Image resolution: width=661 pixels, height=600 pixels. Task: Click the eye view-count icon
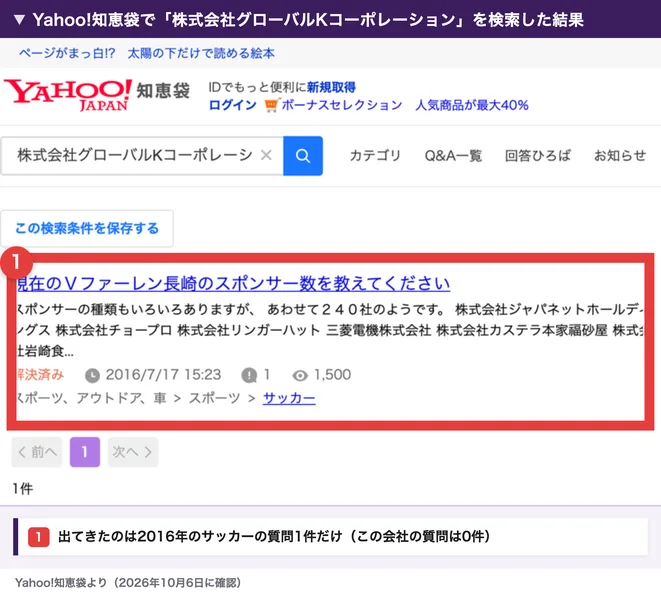(300, 375)
